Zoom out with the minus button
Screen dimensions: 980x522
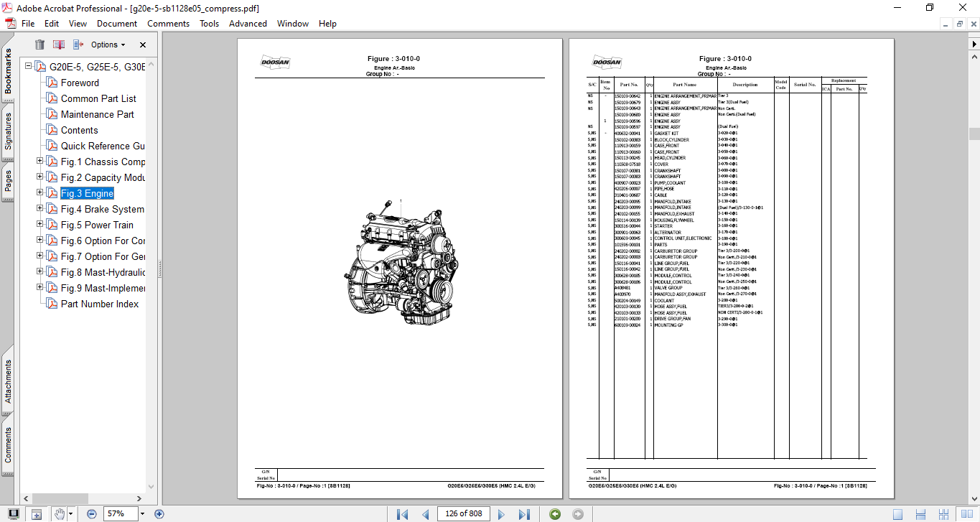click(92, 514)
